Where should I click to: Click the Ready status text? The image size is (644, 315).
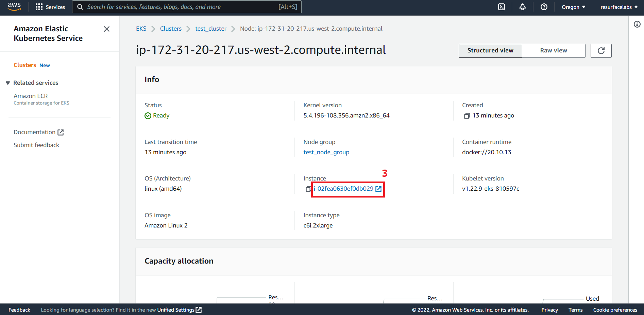click(161, 115)
